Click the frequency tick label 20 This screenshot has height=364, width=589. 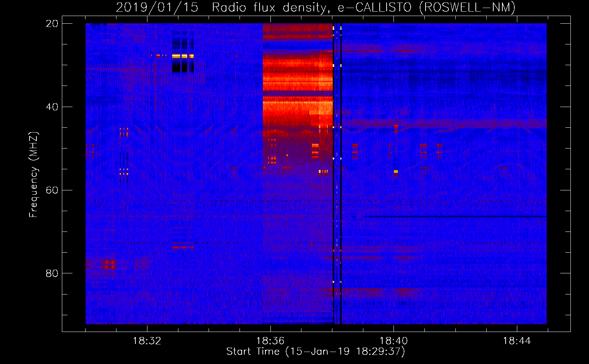click(x=52, y=24)
